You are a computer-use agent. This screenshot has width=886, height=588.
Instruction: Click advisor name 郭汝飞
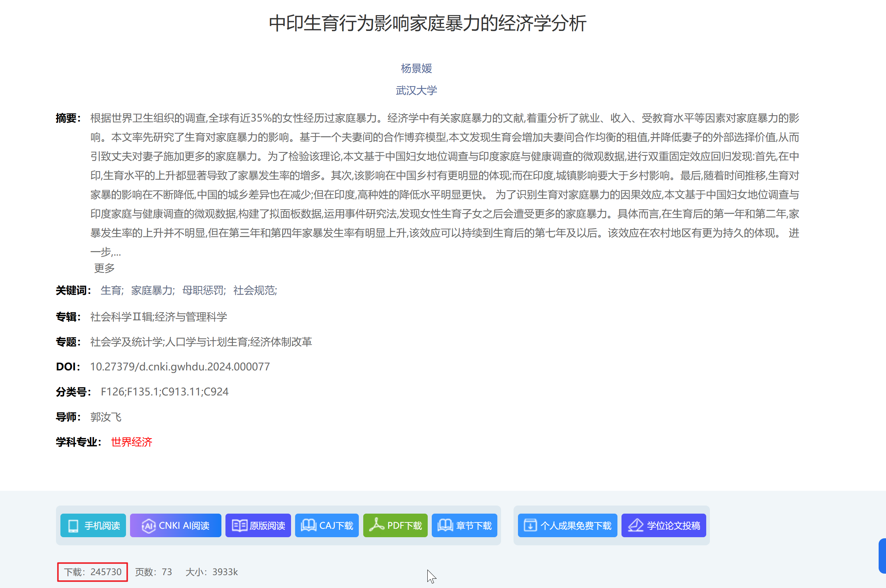point(106,417)
